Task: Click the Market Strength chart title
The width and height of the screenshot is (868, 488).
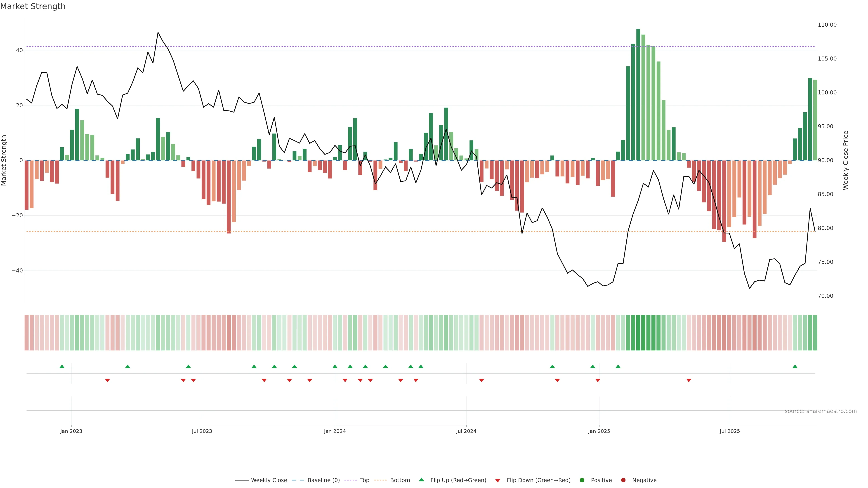Action: tap(33, 6)
